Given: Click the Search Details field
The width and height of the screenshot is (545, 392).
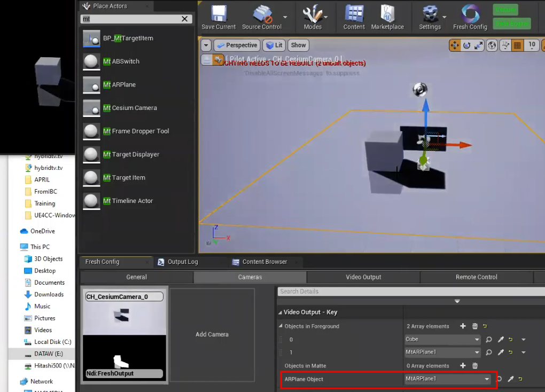Looking at the screenshot, I should pos(410,292).
